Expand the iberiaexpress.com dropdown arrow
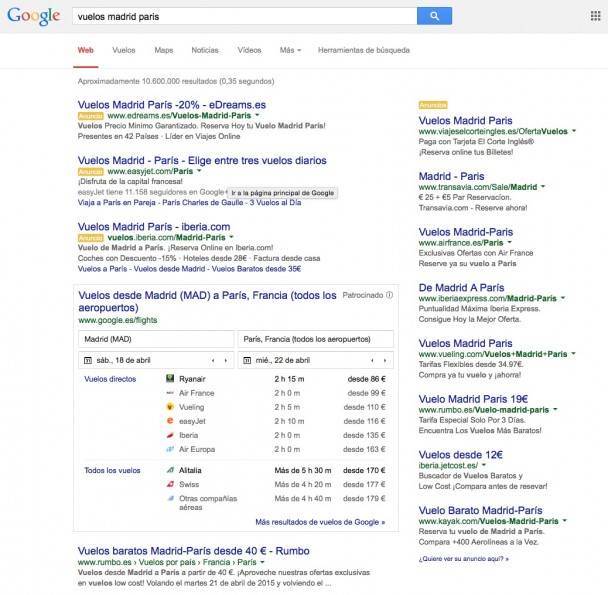608x595 pixels. (x=563, y=298)
